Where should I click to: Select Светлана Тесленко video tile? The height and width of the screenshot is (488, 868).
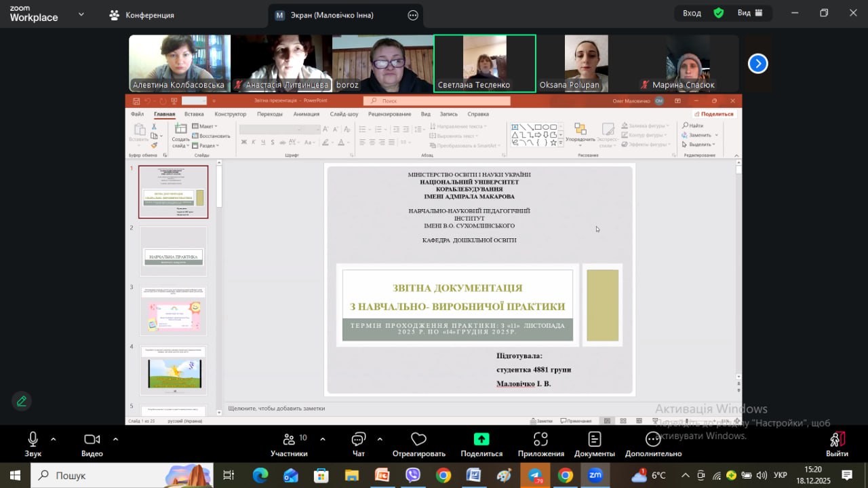click(x=485, y=63)
